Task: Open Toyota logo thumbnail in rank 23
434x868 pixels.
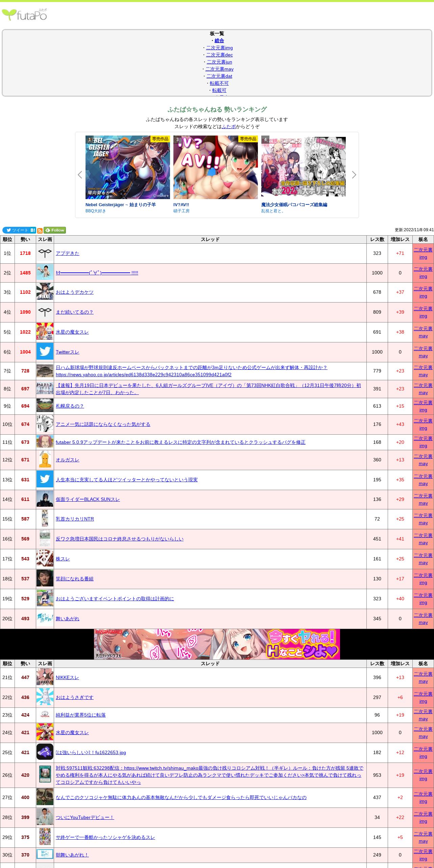Action: [45, 715]
